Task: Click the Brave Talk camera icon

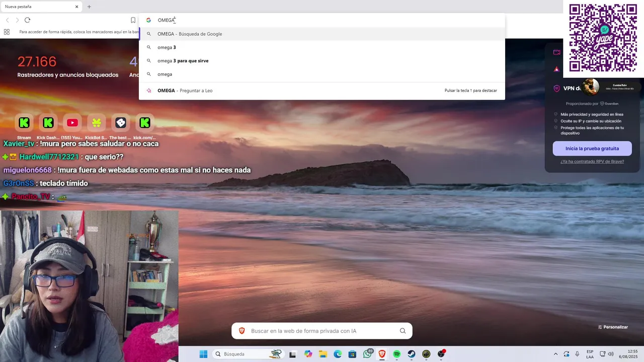Action: coord(556,52)
